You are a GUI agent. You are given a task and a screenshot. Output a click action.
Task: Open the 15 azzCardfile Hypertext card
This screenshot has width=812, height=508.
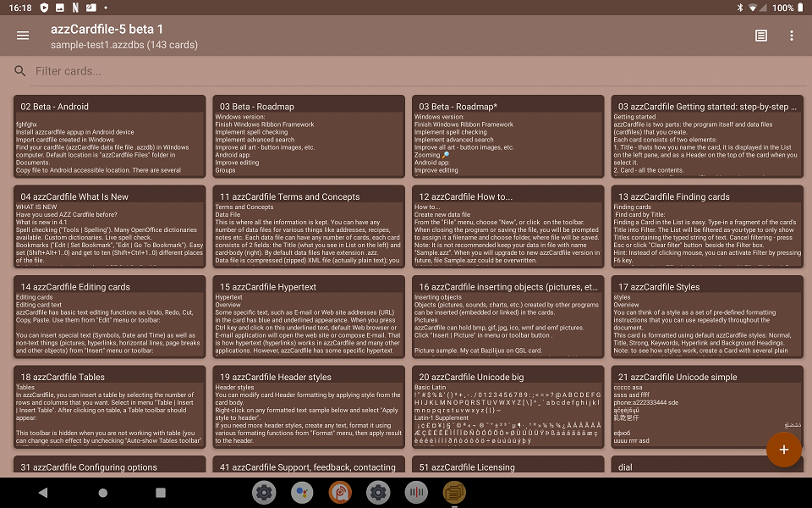coord(309,317)
